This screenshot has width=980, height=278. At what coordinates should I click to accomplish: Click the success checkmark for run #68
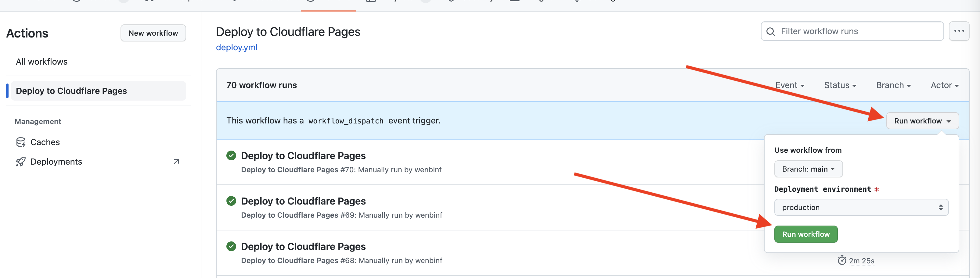231,246
